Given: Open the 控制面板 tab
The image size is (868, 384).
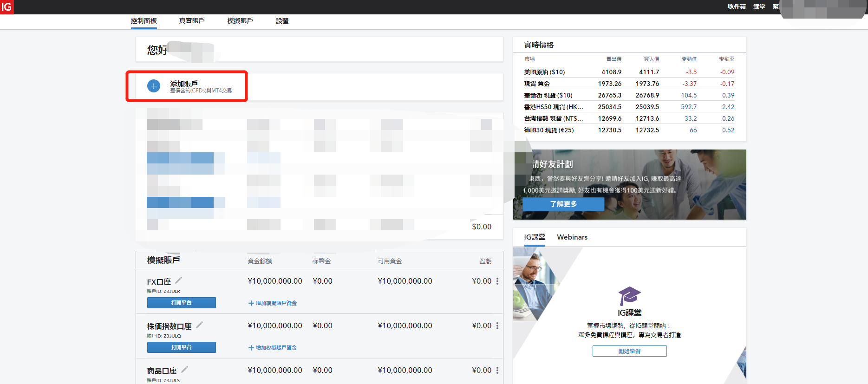Looking at the screenshot, I should pos(144,21).
